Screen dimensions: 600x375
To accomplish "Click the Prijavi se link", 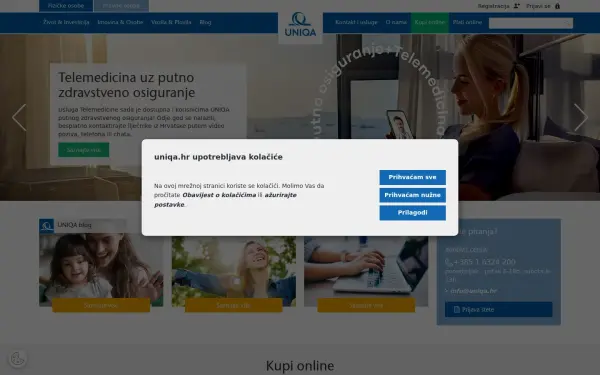I will (x=538, y=6).
